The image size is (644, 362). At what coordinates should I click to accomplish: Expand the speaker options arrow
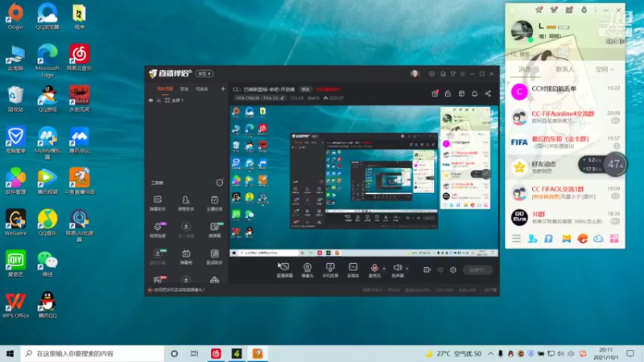click(407, 269)
